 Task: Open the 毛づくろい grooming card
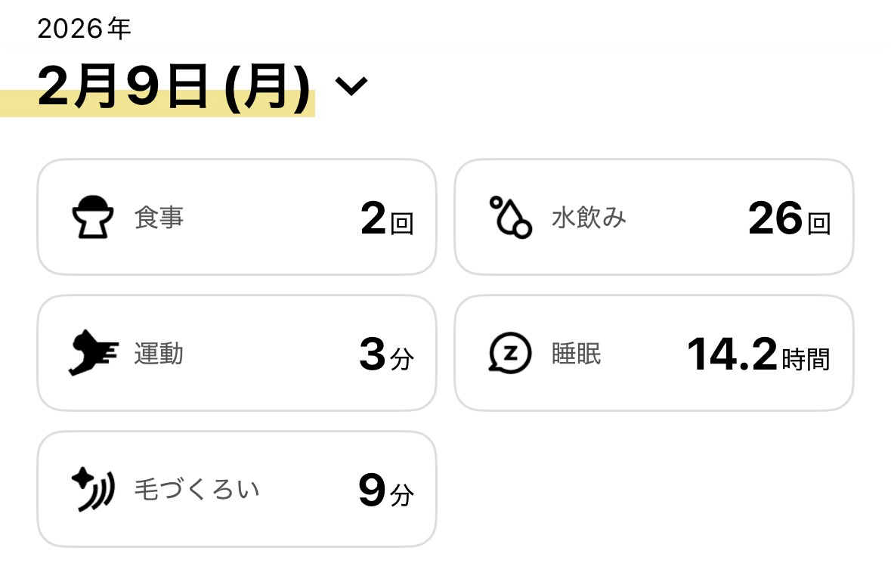237,490
